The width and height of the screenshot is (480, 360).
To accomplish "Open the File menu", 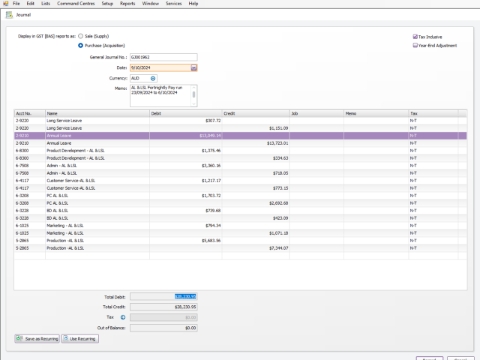I will (x=16, y=3).
